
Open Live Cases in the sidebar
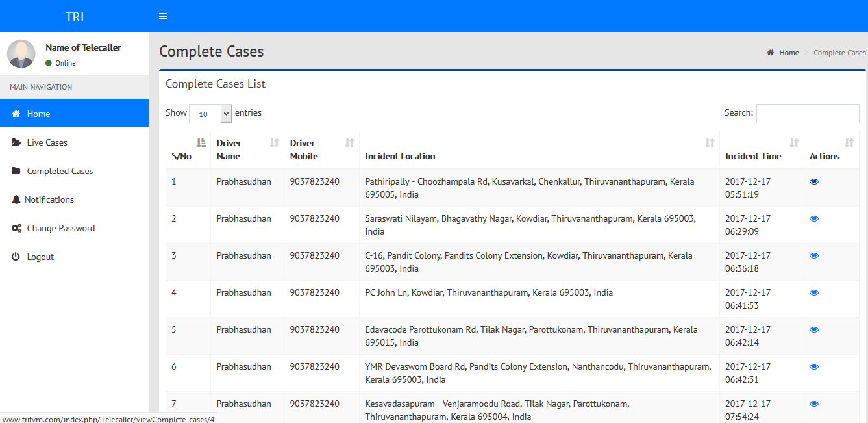click(x=47, y=142)
